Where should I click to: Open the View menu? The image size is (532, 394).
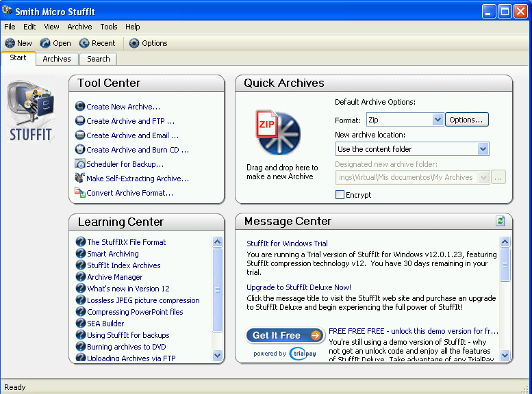point(51,27)
